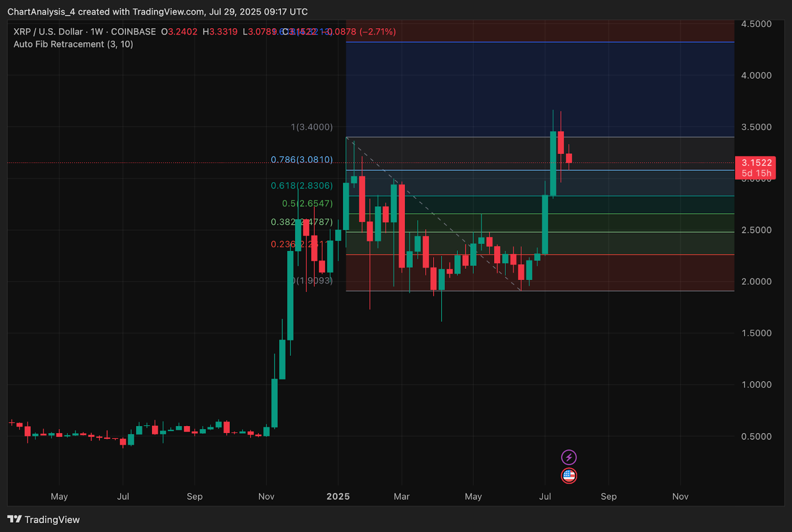Screen dimensions: 792x532
Task: Select the 1(3.4000) Fib level label
Action: click(x=311, y=127)
